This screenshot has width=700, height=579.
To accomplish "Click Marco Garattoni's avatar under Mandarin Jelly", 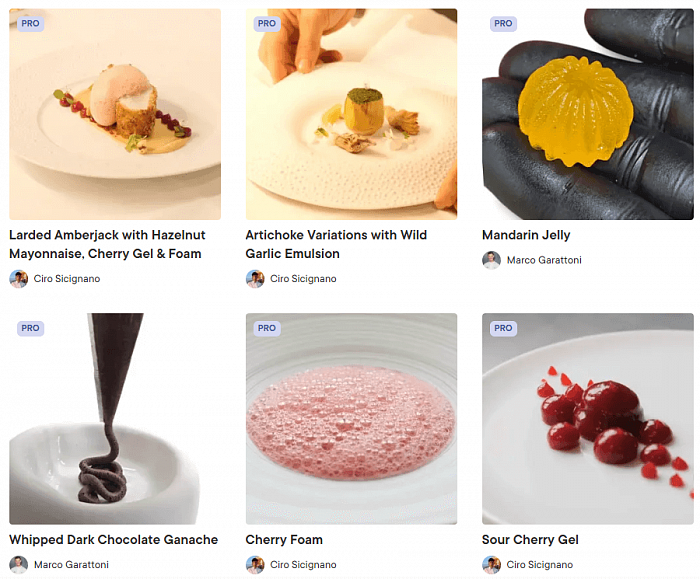I will pyautogui.click(x=491, y=260).
